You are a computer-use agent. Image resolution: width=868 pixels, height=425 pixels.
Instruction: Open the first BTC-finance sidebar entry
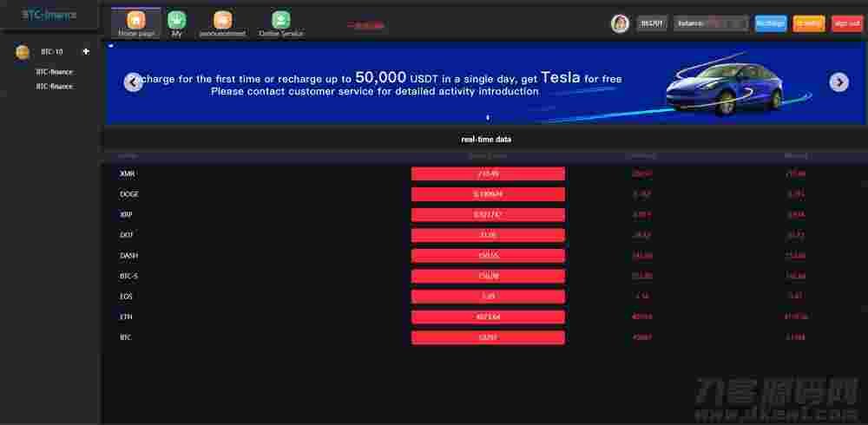[x=54, y=72]
